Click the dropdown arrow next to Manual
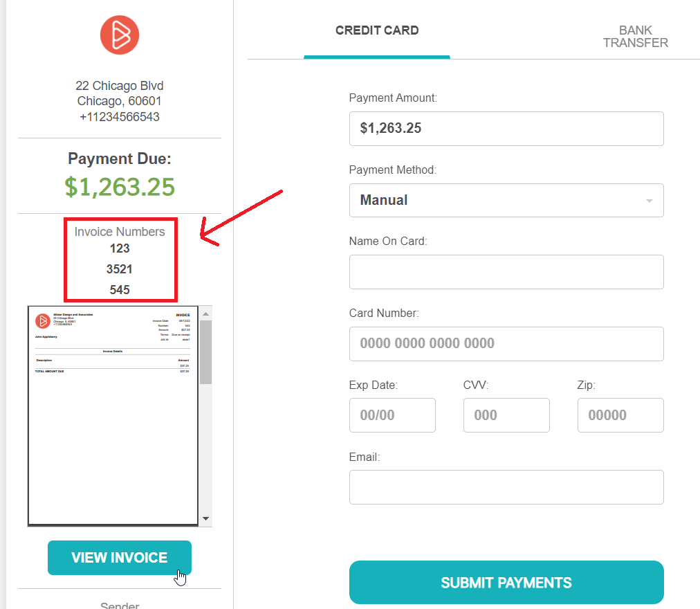 [649, 200]
